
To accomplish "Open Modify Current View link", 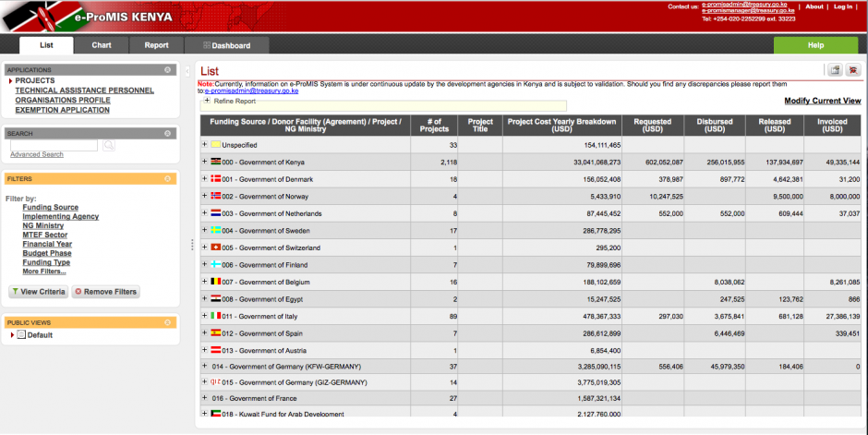I will 823,101.
